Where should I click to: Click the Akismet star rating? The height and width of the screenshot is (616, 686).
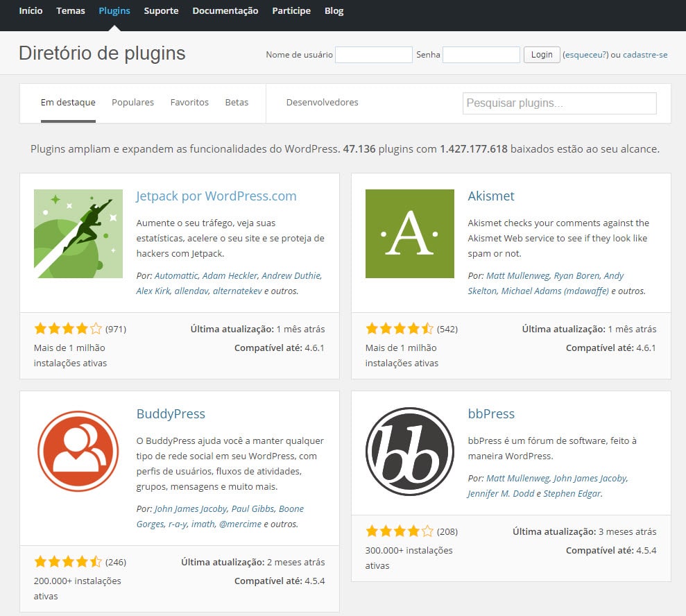click(399, 329)
